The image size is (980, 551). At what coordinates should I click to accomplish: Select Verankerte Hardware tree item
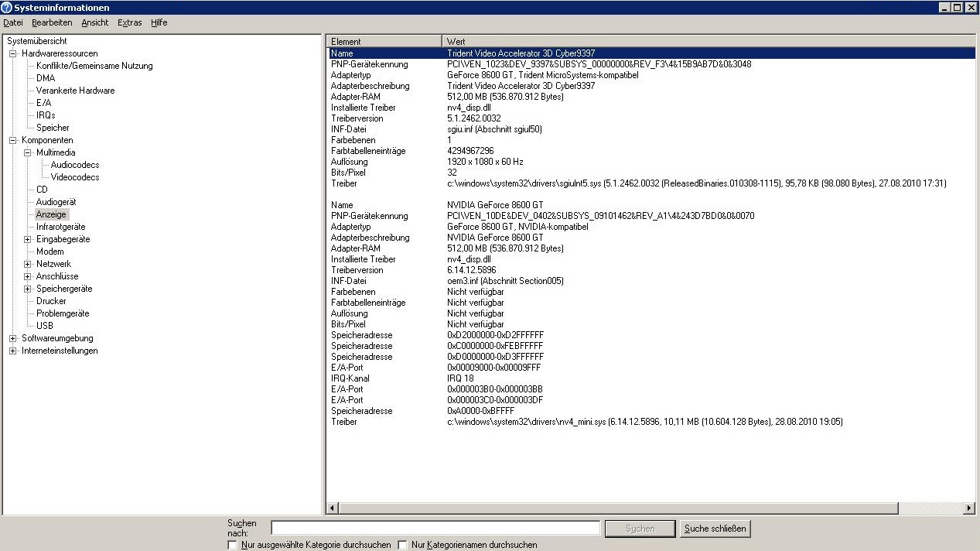75,91
